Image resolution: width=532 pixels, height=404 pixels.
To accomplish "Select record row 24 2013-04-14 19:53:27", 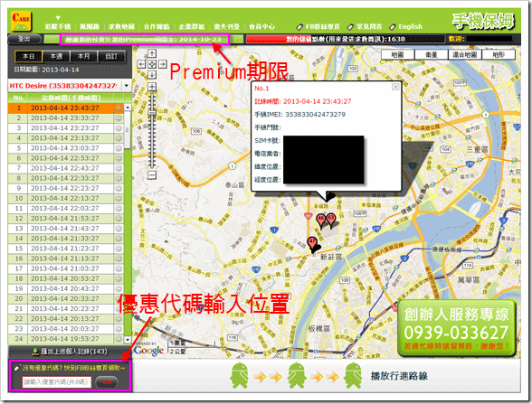I will 65,339.
